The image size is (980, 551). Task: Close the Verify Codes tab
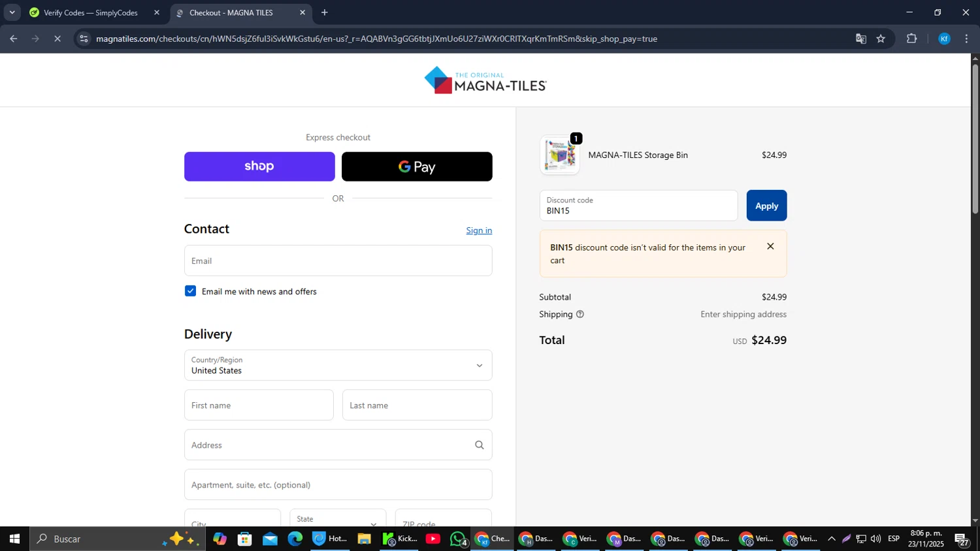click(x=156, y=12)
